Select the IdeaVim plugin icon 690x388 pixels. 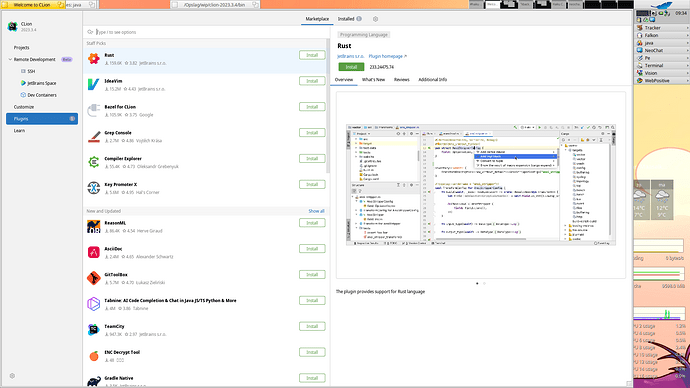93,84
